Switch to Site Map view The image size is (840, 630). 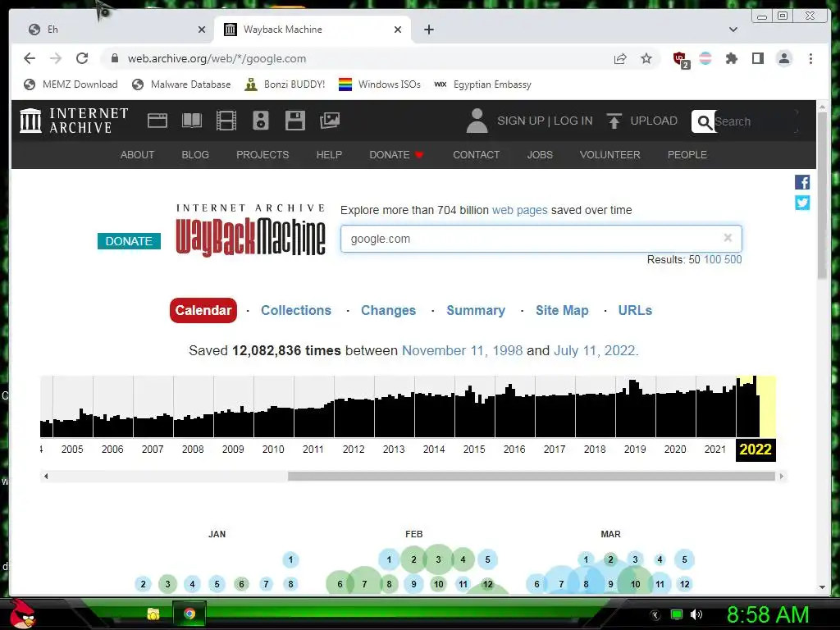(x=562, y=310)
